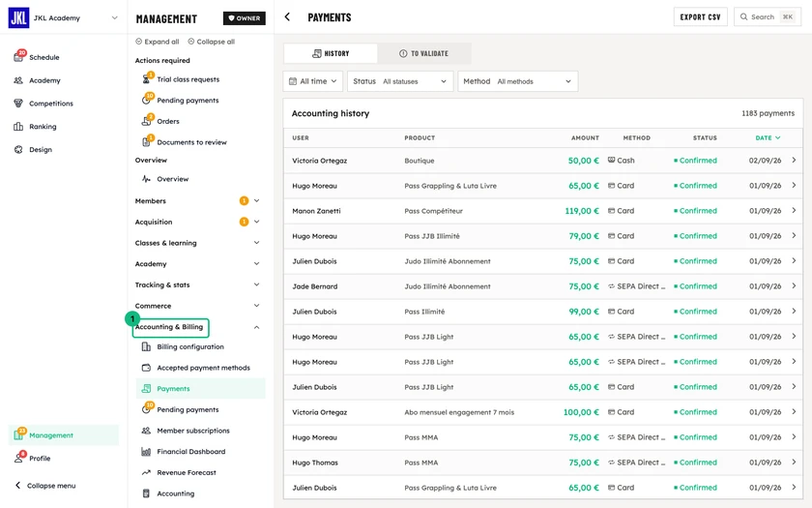The width and height of the screenshot is (812, 508).
Task: Click the Profile avatar icon
Action: coord(18,458)
